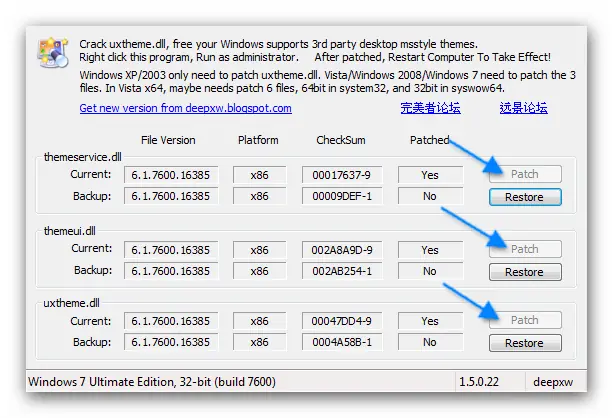Screen dimensions: 613x418
Task: Select checksum 00017637-9 field
Action: 342,175
